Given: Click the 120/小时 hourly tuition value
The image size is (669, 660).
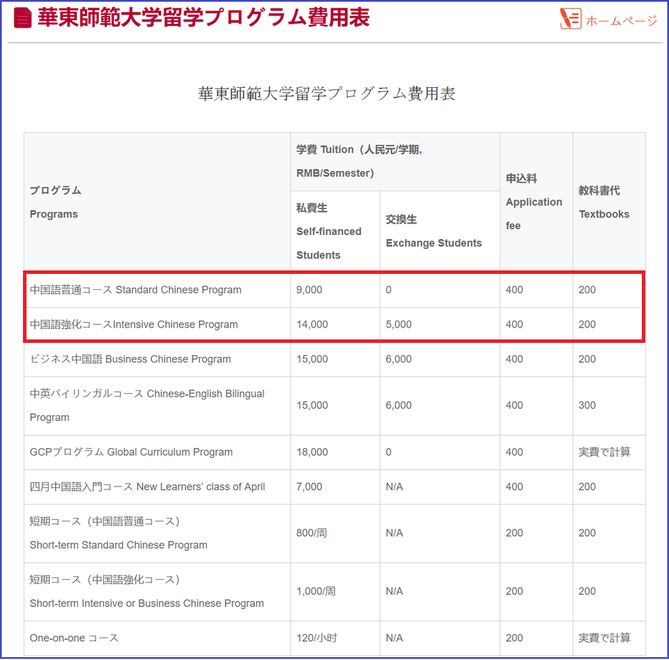Looking at the screenshot, I should 317,638.
